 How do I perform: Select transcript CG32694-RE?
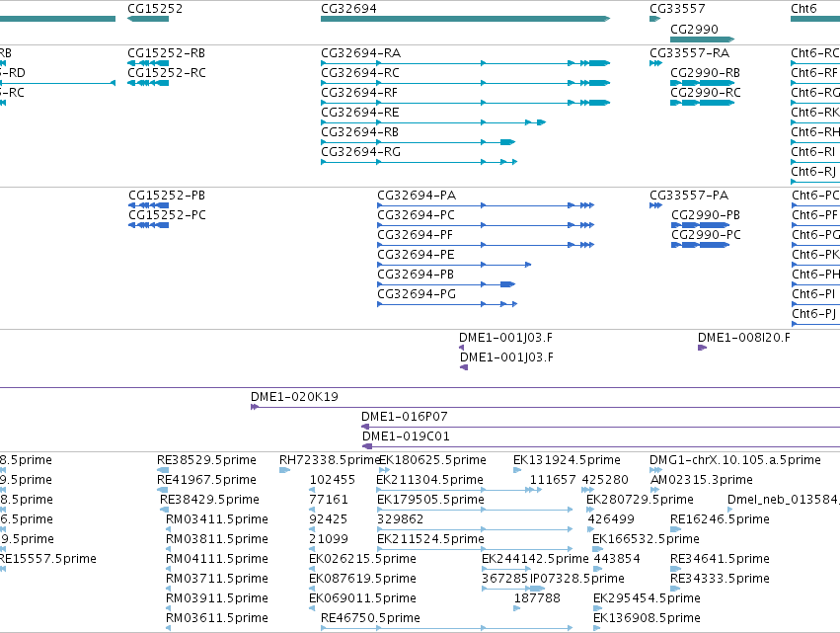(x=360, y=113)
